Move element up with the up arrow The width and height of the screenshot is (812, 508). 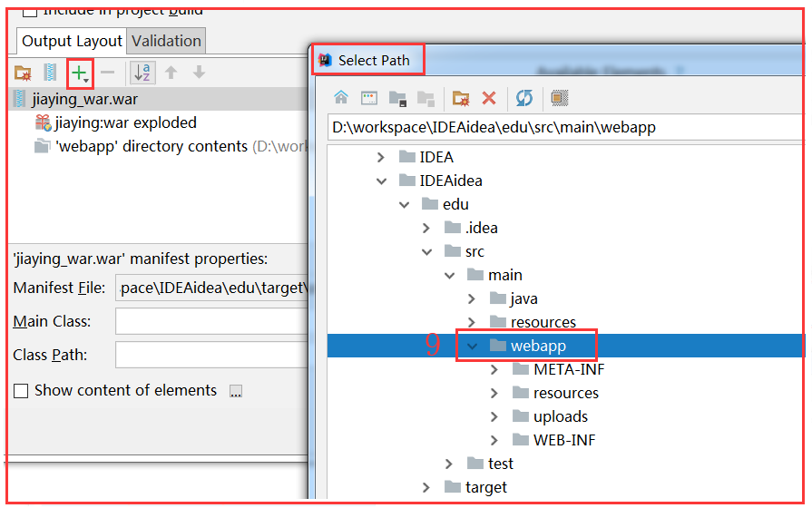(x=171, y=73)
